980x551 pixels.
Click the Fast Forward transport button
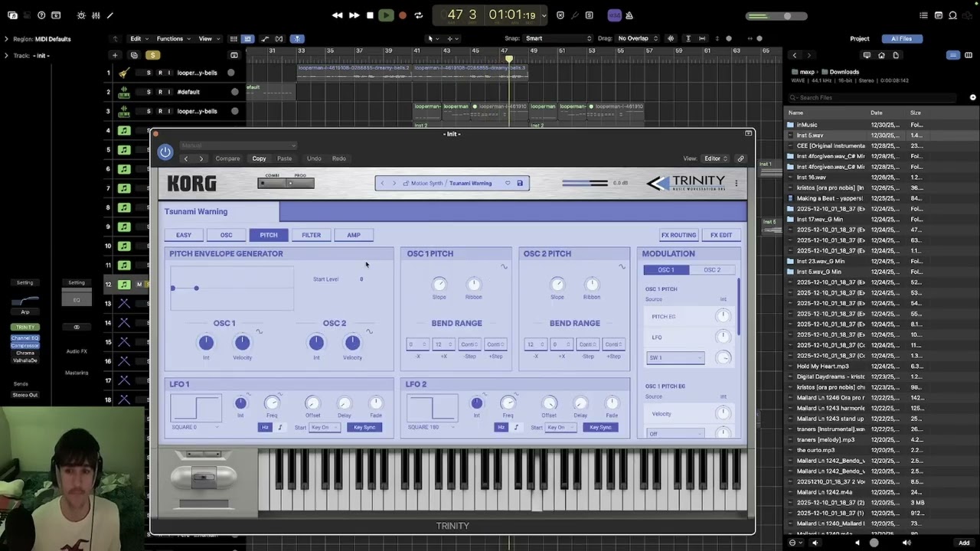tap(354, 15)
